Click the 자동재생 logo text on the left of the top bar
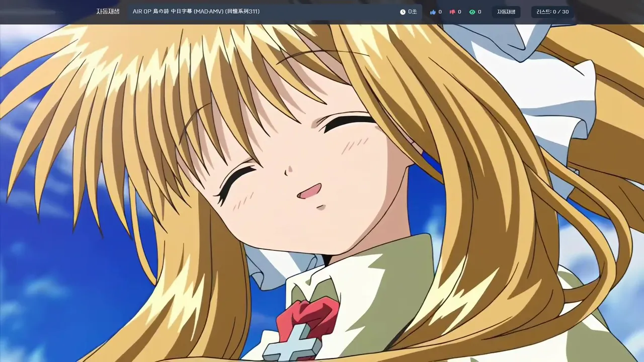644x362 pixels. point(108,12)
